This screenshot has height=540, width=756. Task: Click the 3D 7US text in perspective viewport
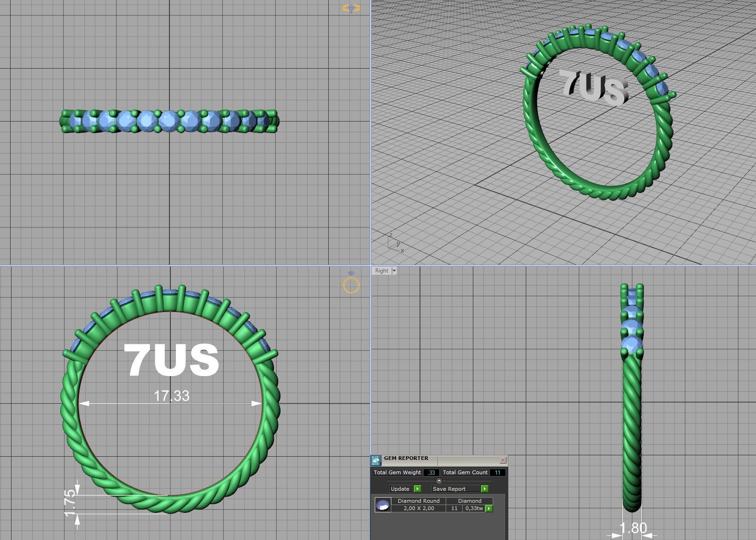[x=594, y=87]
